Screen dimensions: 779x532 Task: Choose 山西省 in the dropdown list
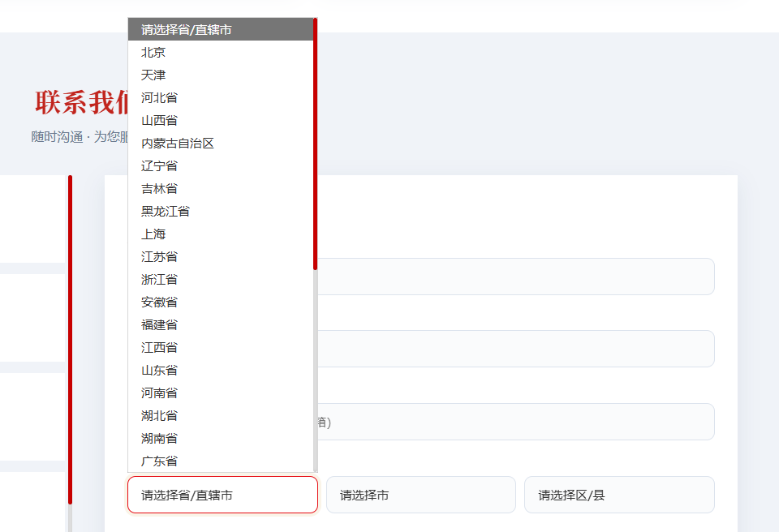coord(221,121)
